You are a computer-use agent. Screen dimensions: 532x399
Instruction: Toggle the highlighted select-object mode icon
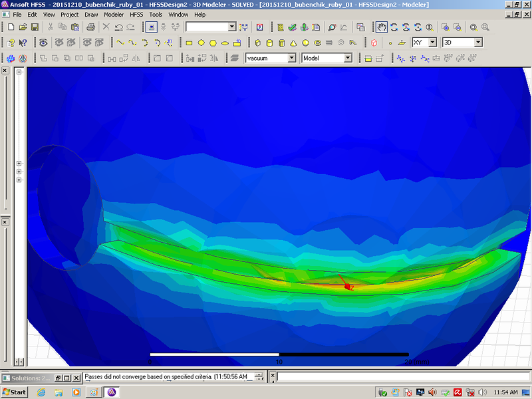pyautogui.click(x=151, y=27)
